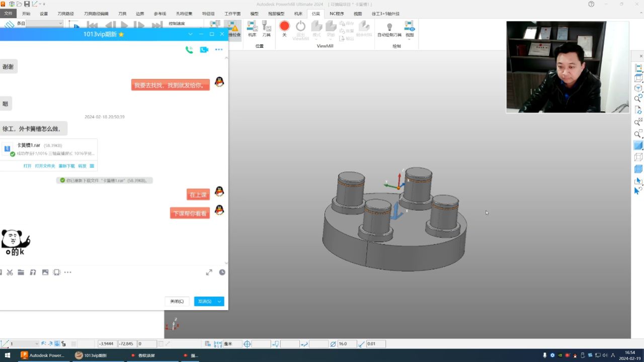
Task: Click the screenshot scissors icon in chat
Action: point(10,273)
